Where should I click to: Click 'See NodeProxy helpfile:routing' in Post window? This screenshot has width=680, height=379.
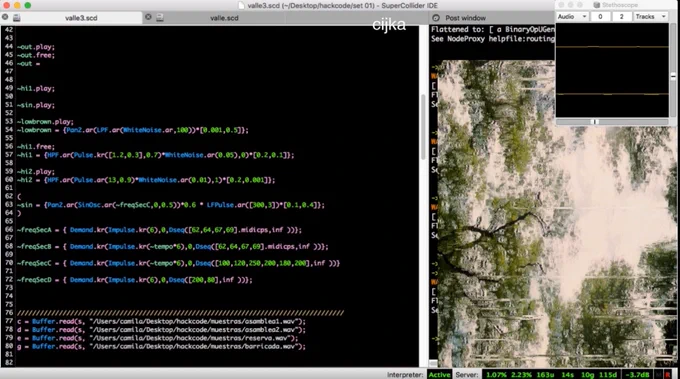coord(493,39)
